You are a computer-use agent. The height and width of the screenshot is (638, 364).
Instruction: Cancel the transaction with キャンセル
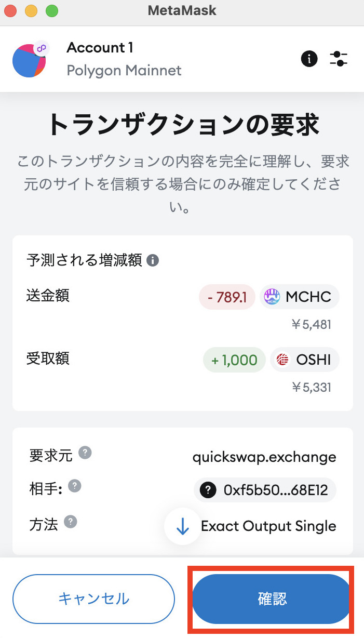93,599
